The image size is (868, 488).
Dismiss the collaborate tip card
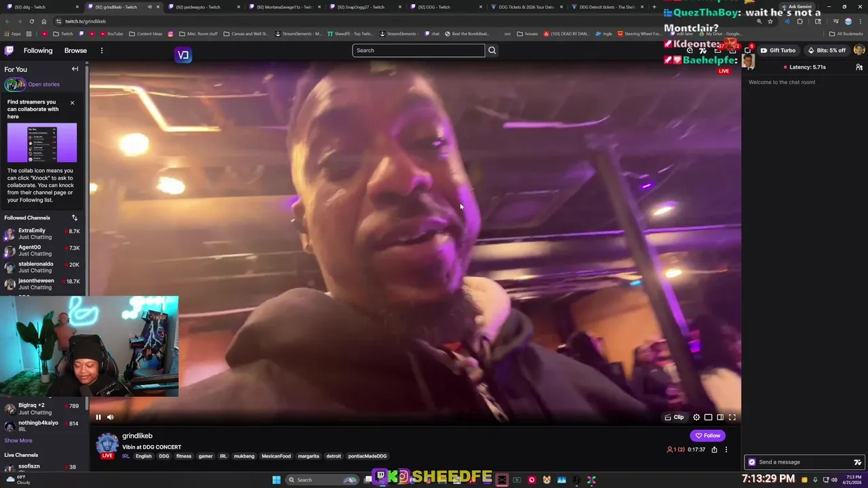[72, 102]
